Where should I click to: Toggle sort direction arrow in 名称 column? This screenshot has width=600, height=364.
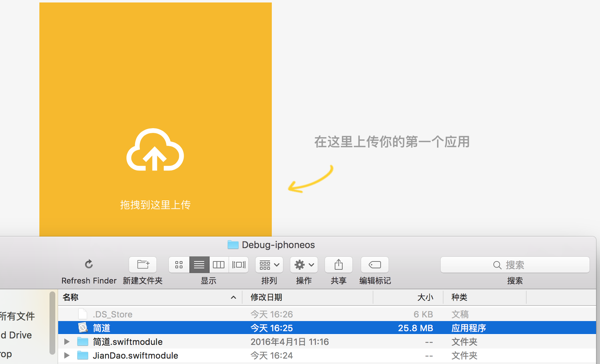point(233,297)
